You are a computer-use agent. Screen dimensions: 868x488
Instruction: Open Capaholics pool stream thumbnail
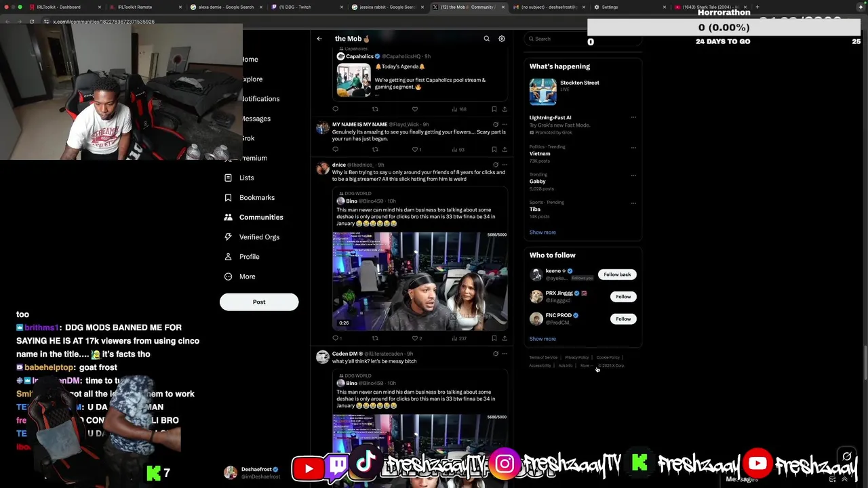coord(353,81)
